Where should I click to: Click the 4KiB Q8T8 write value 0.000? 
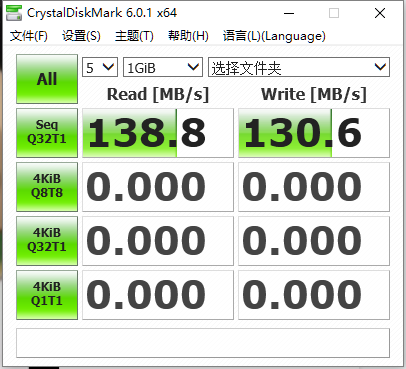314,187
